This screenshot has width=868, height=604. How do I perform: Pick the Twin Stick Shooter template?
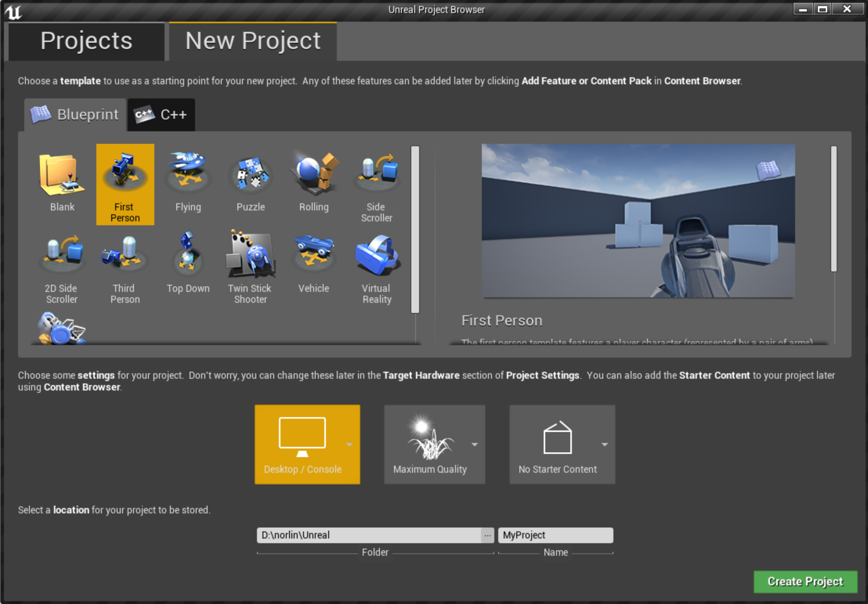coord(251,266)
